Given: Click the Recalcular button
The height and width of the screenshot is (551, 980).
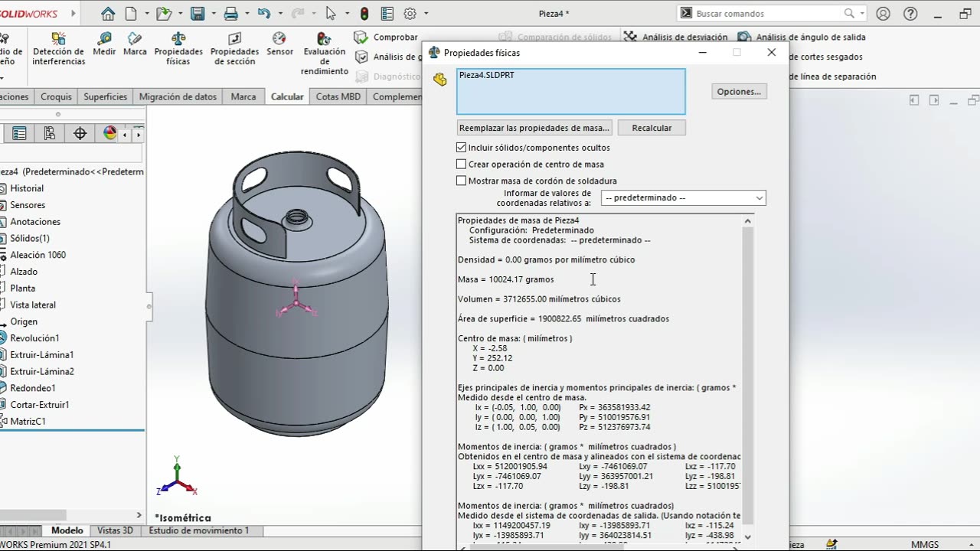Looking at the screenshot, I should [652, 128].
